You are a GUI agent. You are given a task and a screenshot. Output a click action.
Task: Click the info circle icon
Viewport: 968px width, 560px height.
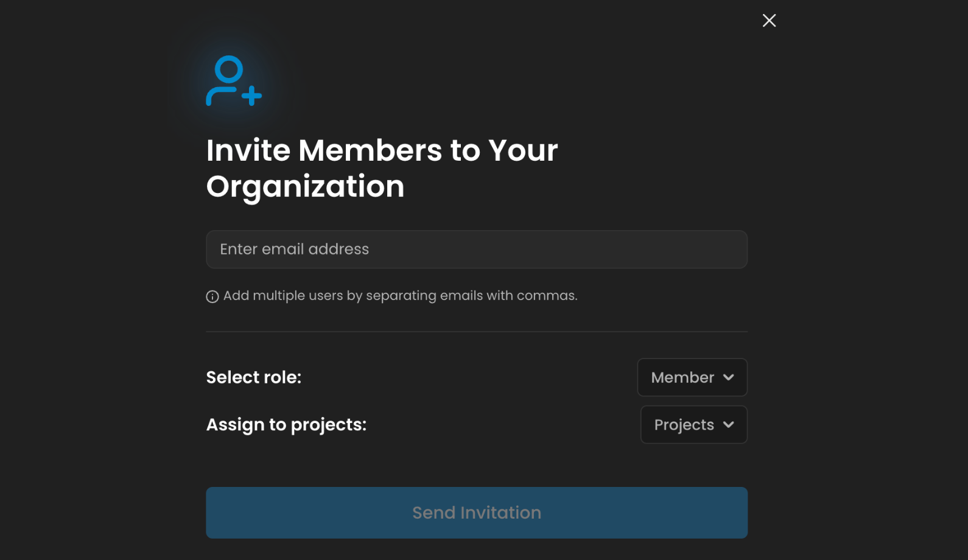tap(212, 296)
